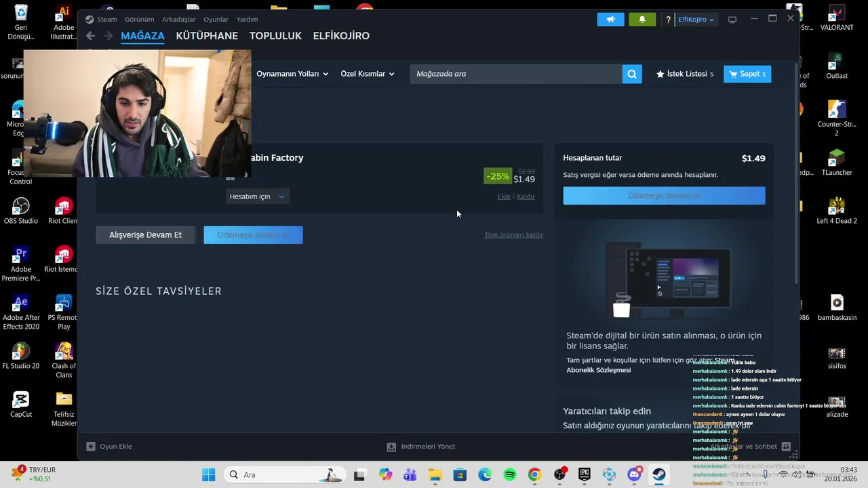The height and width of the screenshot is (488, 868).
Task: Expand Oynamanın Yolları menu
Action: (x=292, y=74)
